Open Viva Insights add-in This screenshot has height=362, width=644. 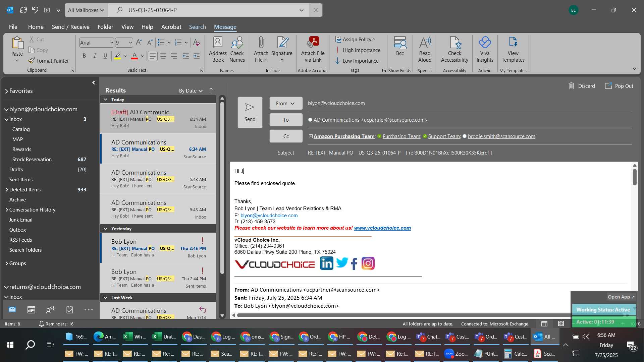[x=485, y=50]
